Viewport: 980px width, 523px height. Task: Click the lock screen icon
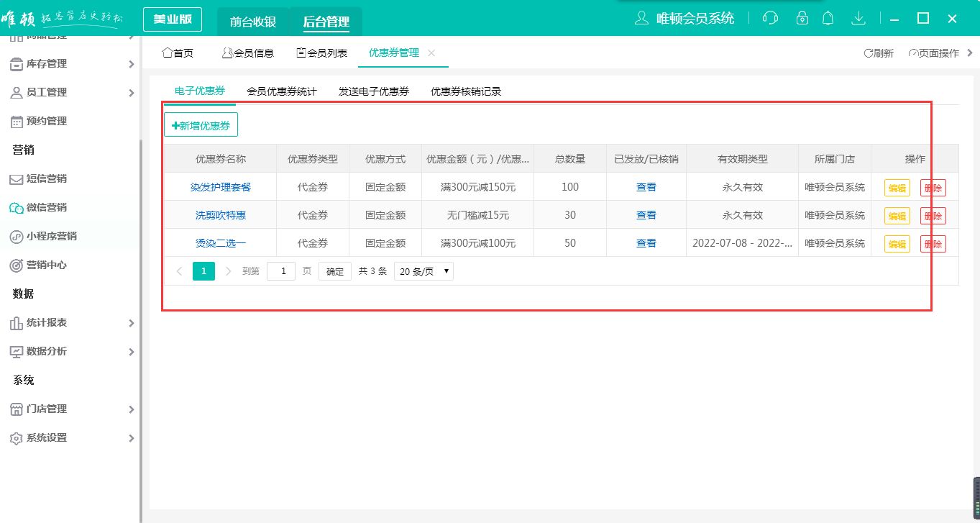pyautogui.click(x=801, y=18)
